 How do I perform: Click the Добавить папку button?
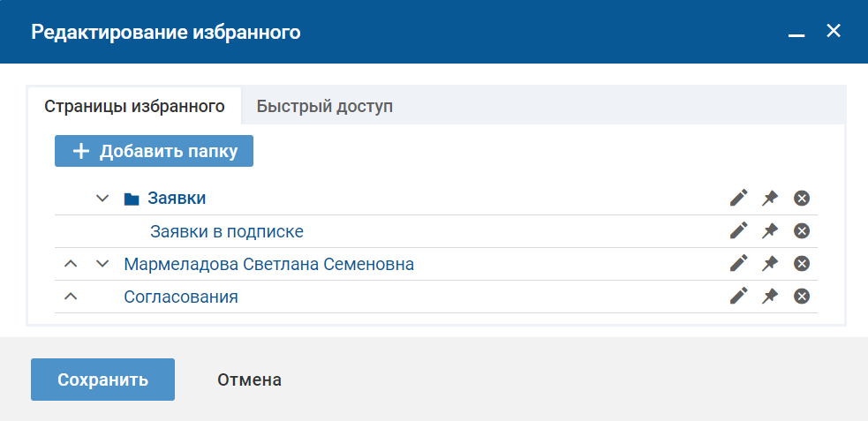click(155, 151)
